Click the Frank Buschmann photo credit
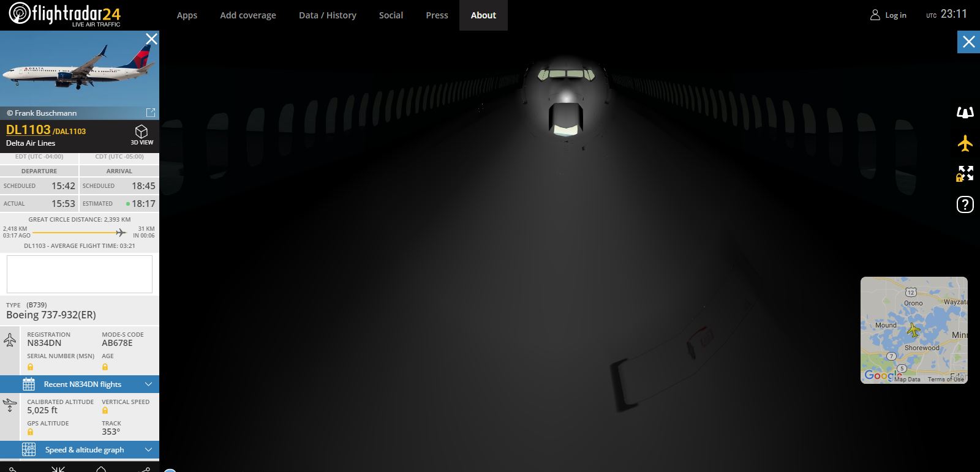The width and height of the screenshot is (980, 472). click(x=42, y=113)
